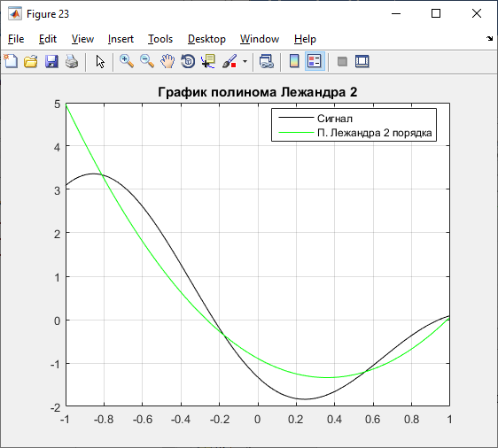Image resolution: width=498 pixels, height=448 pixels.
Task: Click the plot title 'График полинома Лежандра 2'
Action: (258, 92)
